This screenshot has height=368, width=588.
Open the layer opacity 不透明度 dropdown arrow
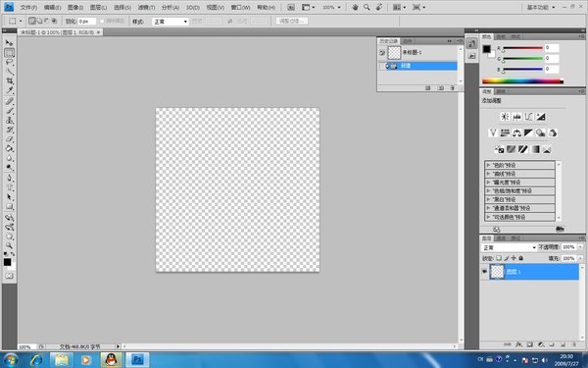click(580, 247)
